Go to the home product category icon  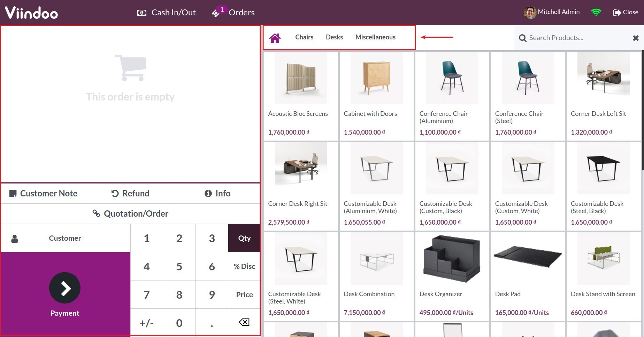[275, 38]
